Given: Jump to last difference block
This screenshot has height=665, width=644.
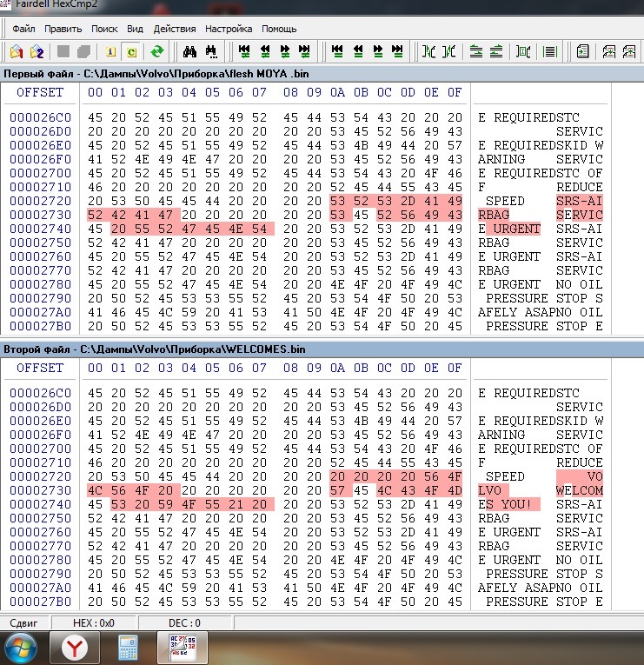Looking at the screenshot, I should click(304, 52).
